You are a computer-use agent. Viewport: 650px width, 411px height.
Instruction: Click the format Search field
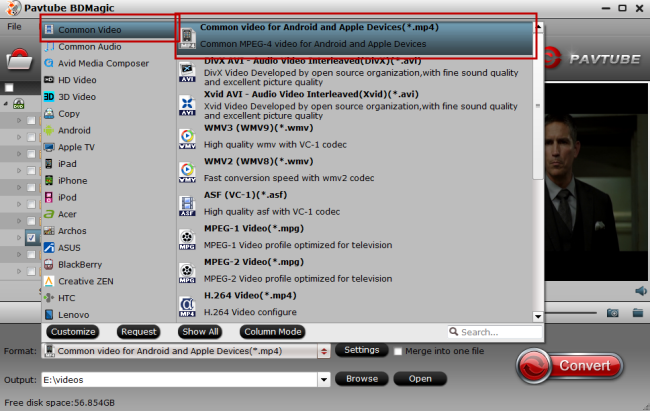(x=495, y=332)
